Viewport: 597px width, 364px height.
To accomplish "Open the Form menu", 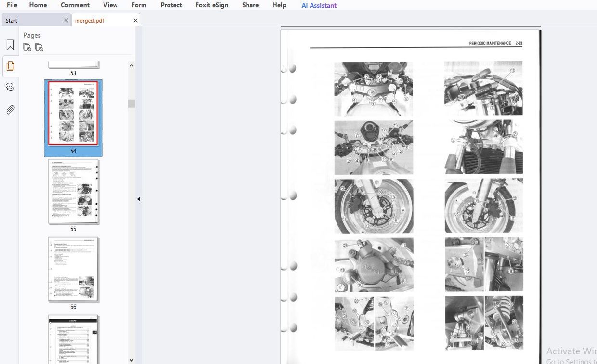I will [139, 5].
